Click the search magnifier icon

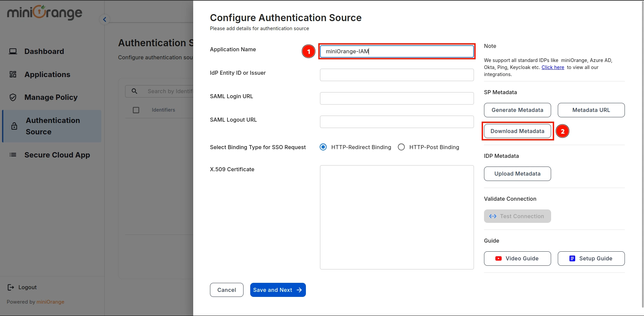tap(135, 91)
